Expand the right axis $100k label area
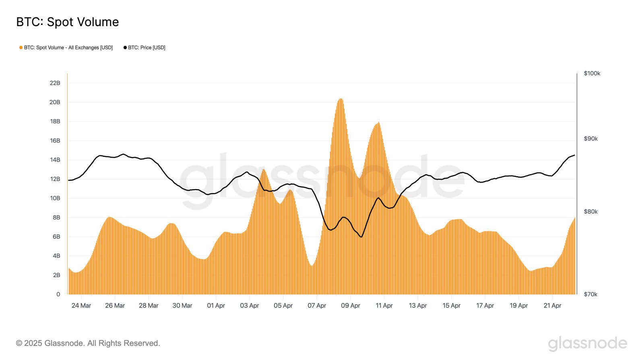The image size is (644, 362). (592, 73)
